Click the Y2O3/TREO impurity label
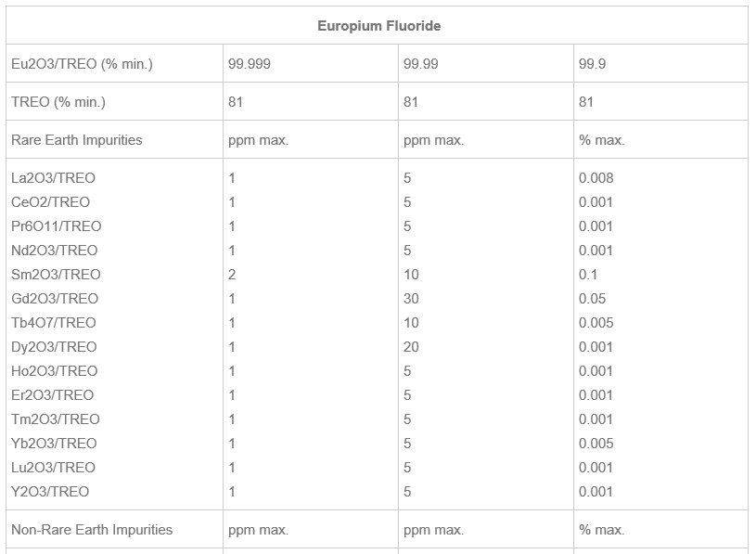The height and width of the screenshot is (554, 756). pos(50,492)
